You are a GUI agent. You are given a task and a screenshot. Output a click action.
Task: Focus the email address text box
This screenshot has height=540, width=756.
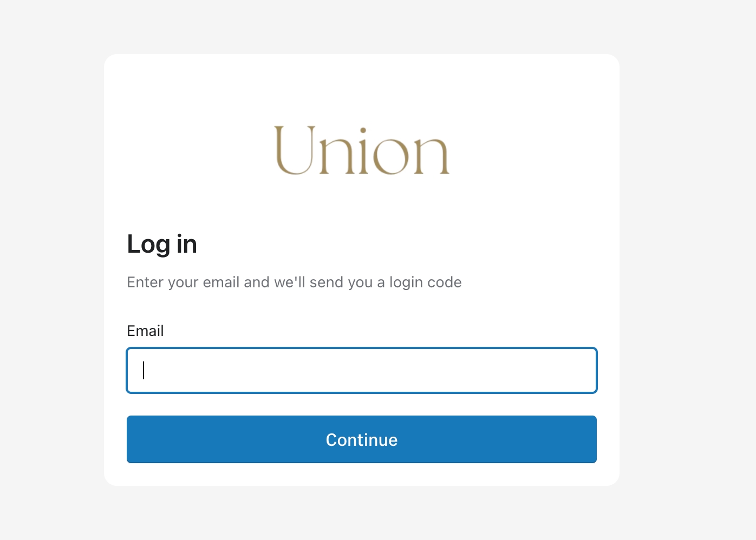click(362, 371)
